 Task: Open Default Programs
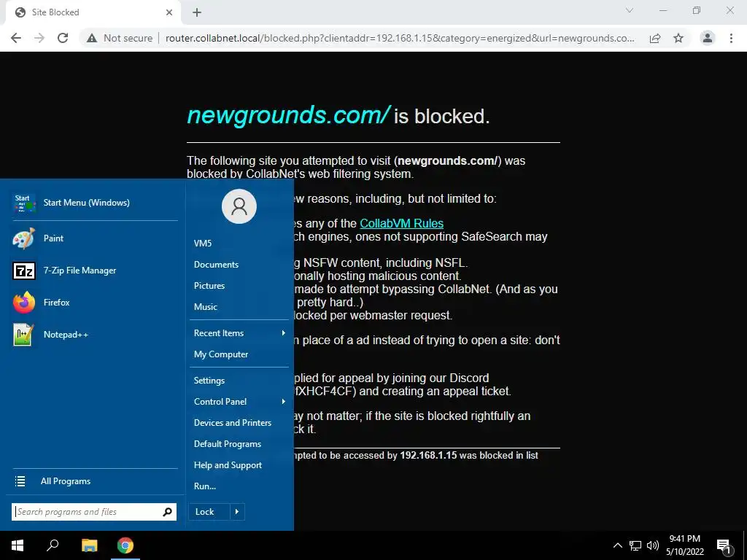coord(239,444)
